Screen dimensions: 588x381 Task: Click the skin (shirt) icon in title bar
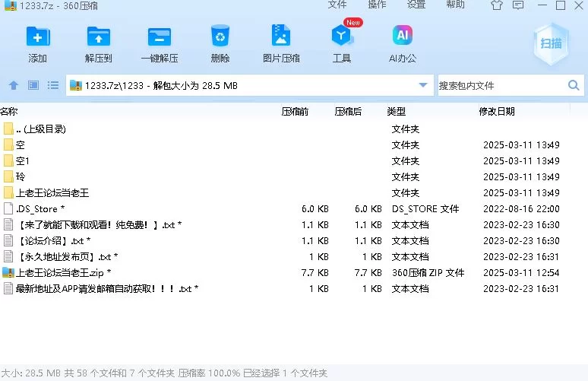click(x=497, y=5)
